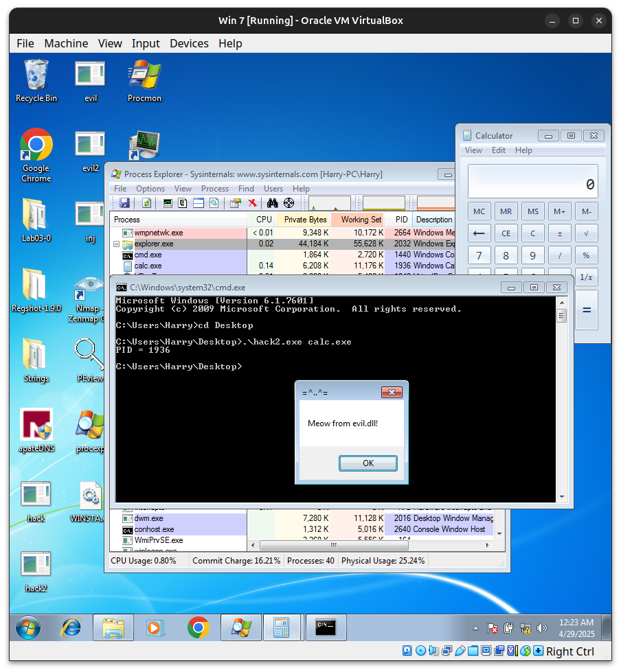Screen dimensions: 621x672
Task: Click the volume speaker tray icon
Action: click(x=542, y=628)
